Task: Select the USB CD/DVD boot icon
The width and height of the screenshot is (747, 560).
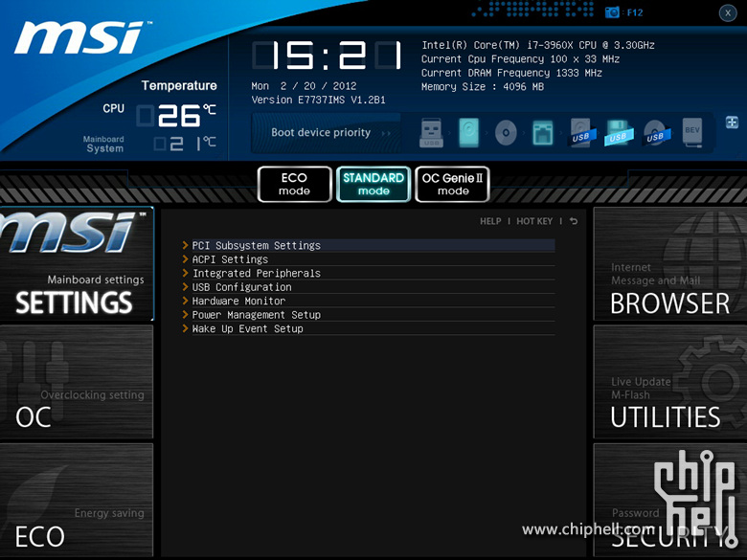Action: pyautogui.click(x=656, y=133)
